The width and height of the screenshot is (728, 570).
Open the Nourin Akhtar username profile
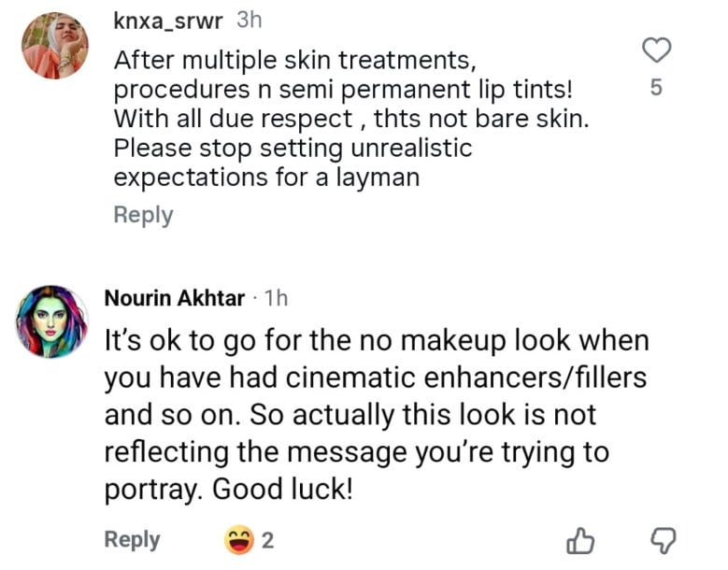coord(174,299)
